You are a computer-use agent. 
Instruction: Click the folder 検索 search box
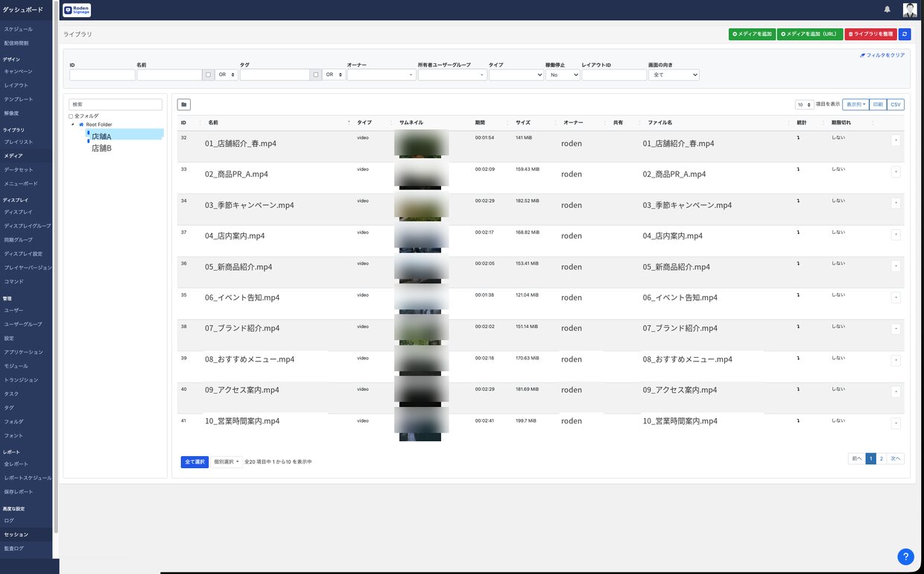pyautogui.click(x=115, y=104)
